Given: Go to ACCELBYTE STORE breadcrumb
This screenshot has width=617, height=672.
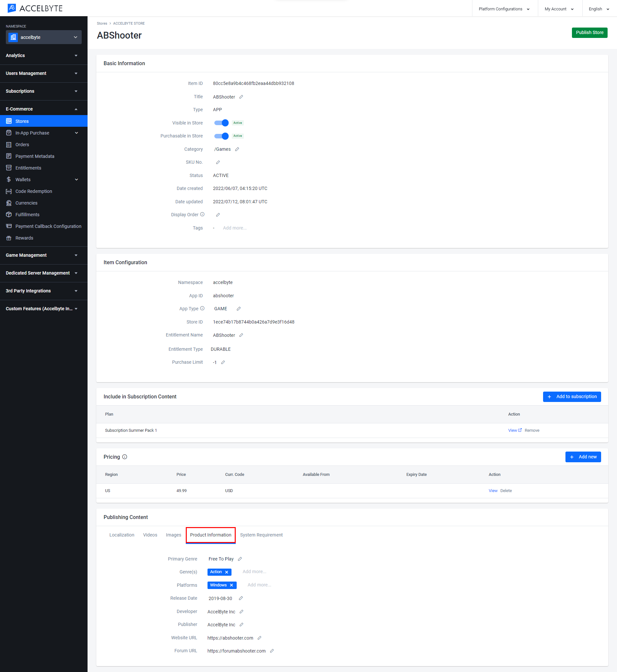Looking at the screenshot, I should [129, 23].
